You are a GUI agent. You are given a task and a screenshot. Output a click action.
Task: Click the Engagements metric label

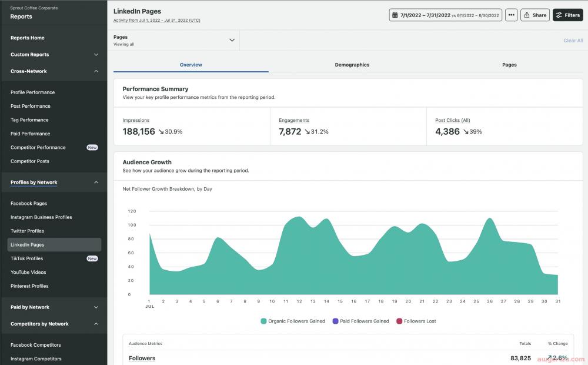click(294, 120)
